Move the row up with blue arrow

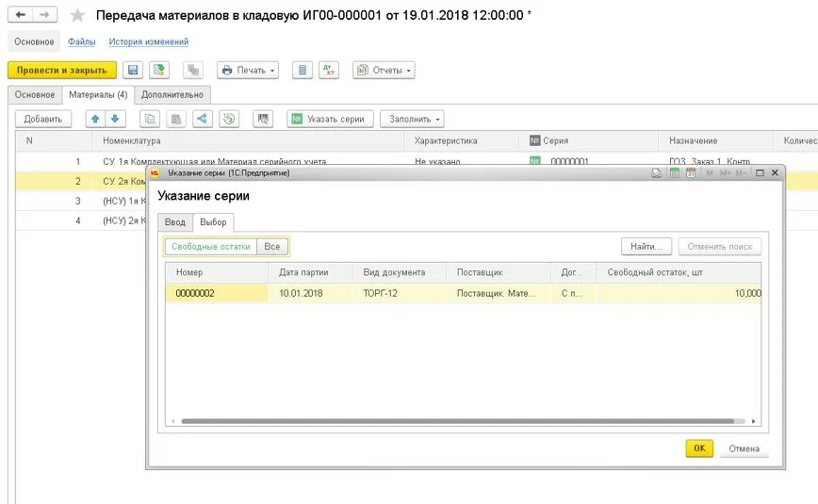click(95, 119)
